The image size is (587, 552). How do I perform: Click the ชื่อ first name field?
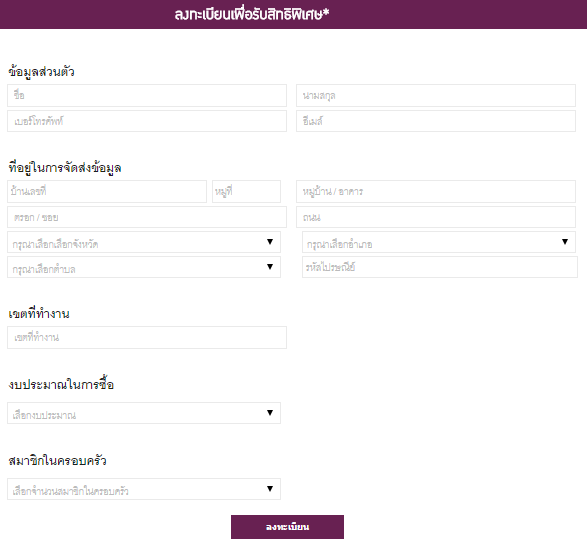[147, 95]
